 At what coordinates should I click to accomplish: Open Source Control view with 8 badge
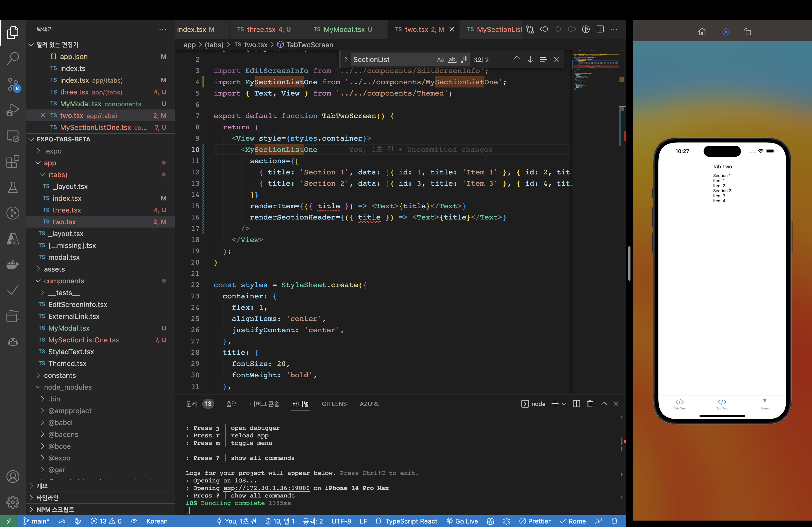(x=13, y=84)
